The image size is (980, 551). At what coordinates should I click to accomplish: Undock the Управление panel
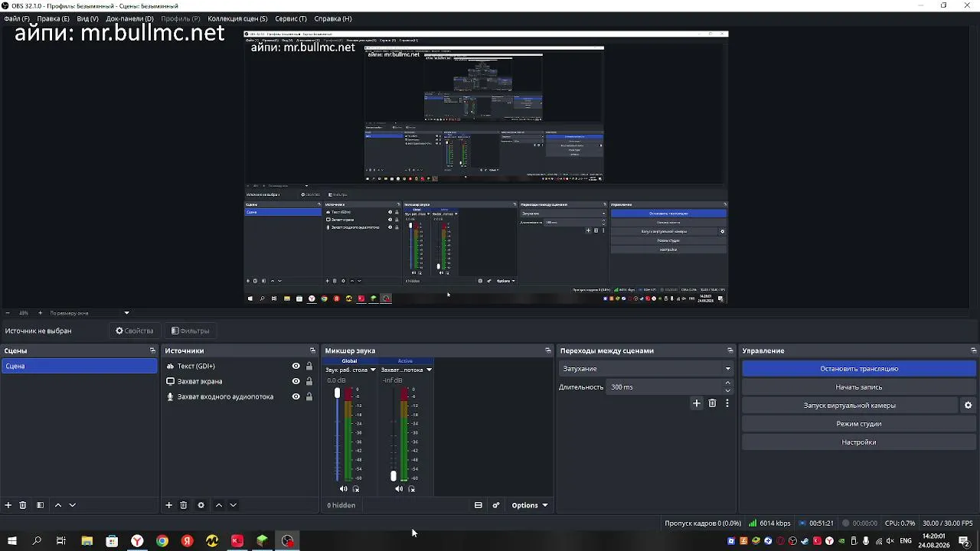(974, 350)
